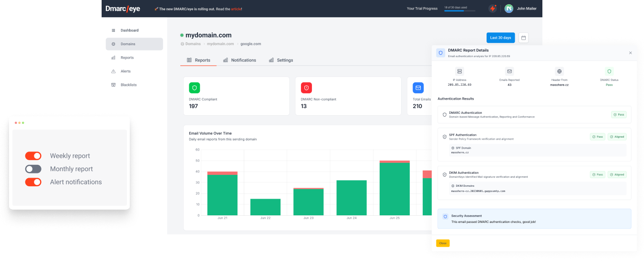Click the green DMARC Compliant shield icon
Viewport: 644px width, 262px height.
(x=194, y=88)
